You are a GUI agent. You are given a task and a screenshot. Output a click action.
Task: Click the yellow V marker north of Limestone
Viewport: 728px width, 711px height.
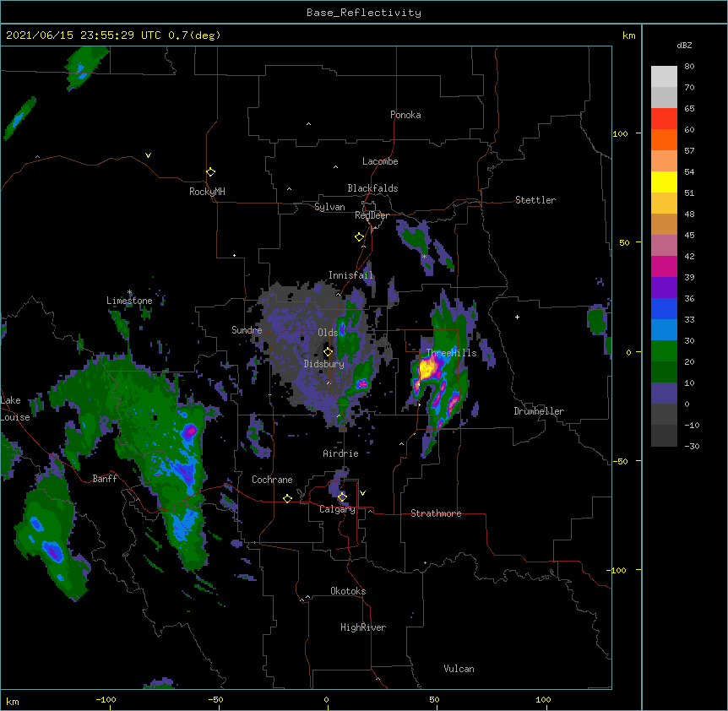(x=148, y=155)
